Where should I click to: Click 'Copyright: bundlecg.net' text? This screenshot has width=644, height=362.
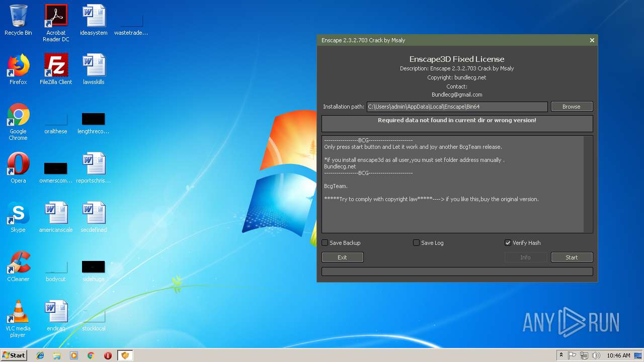tap(457, 77)
